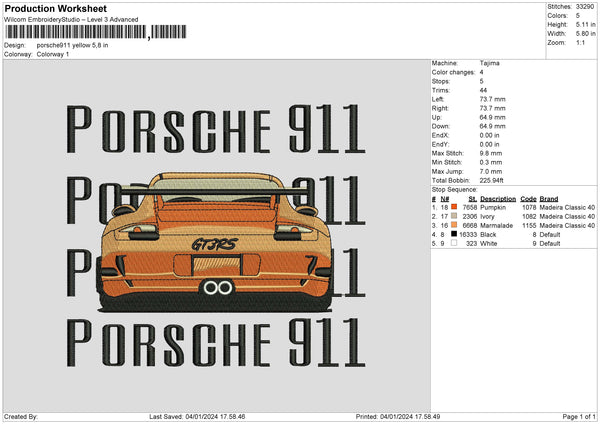Click the Brand column header
The width and height of the screenshot is (600, 424).
point(550,198)
